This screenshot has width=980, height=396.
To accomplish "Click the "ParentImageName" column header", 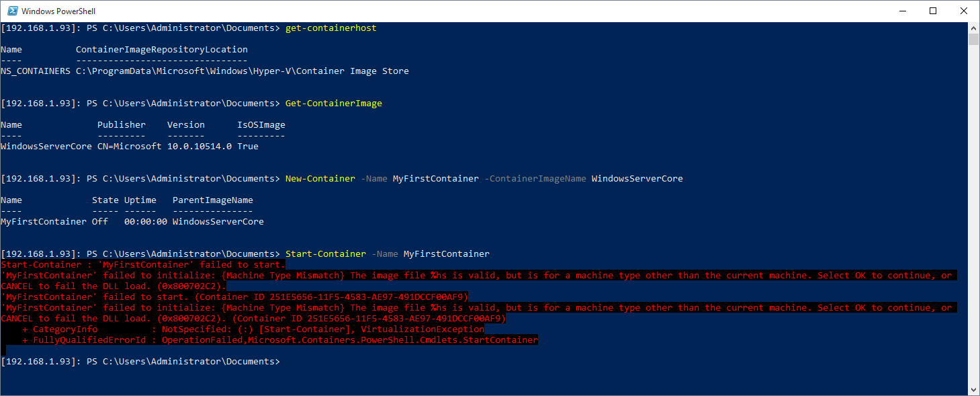I will pyautogui.click(x=213, y=200).
